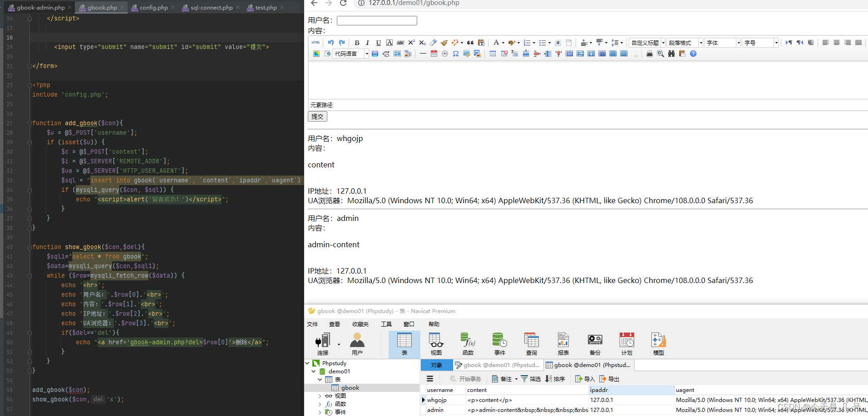The height and width of the screenshot is (416, 868).
Task: Toggle blockquote formatting
Action: tap(470, 43)
